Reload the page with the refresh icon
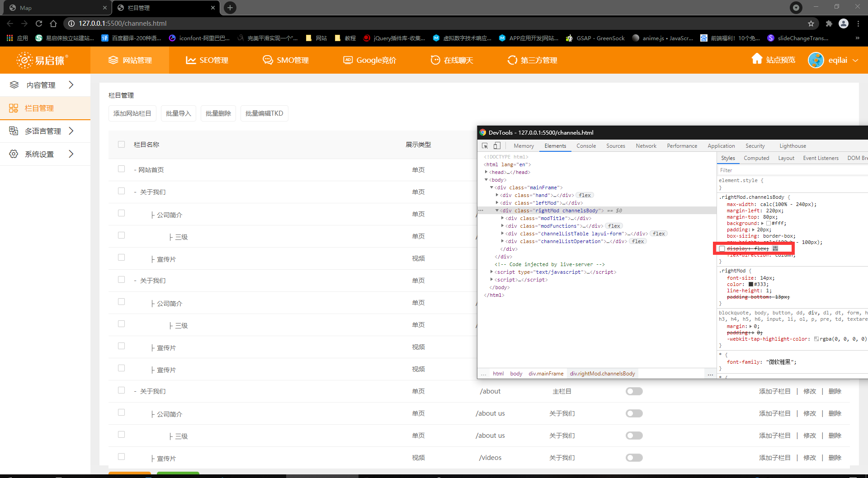 tap(39, 23)
